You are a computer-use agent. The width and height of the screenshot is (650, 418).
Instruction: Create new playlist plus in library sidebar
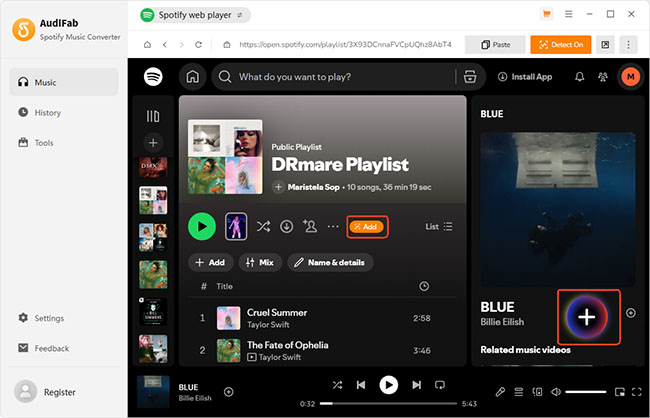[153, 143]
